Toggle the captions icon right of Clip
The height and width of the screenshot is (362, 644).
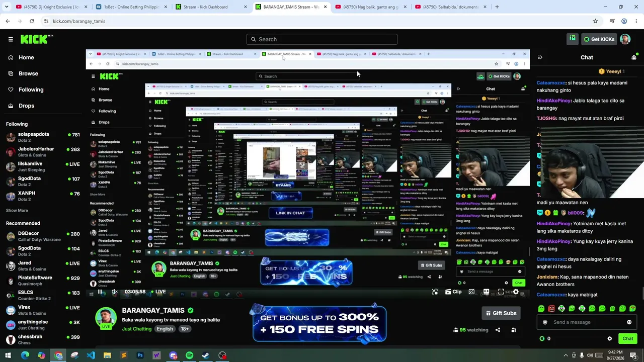[471, 292]
